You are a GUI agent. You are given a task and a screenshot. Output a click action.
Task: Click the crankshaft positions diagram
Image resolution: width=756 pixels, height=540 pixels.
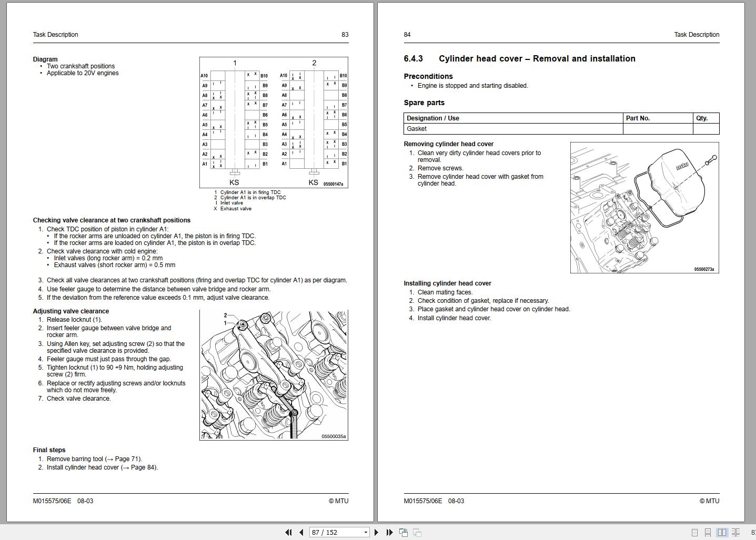(273, 121)
